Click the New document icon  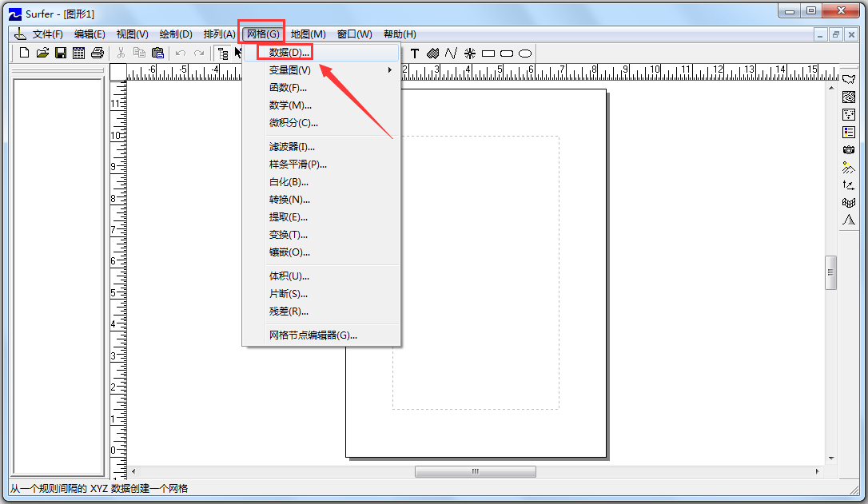24,53
